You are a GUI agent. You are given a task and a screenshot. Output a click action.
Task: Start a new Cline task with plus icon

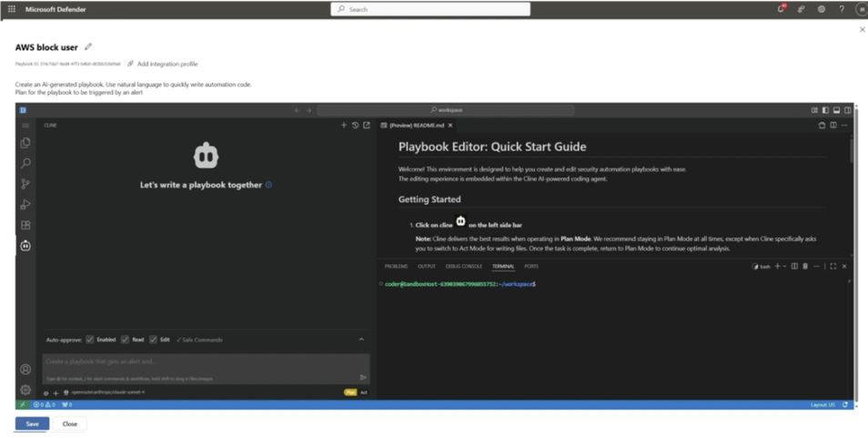tap(344, 125)
